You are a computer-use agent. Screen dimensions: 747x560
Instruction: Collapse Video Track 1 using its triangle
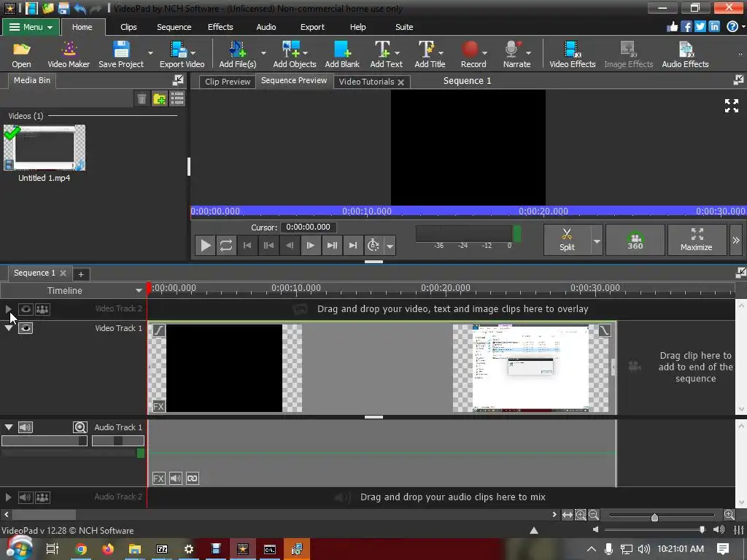click(x=9, y=328)
